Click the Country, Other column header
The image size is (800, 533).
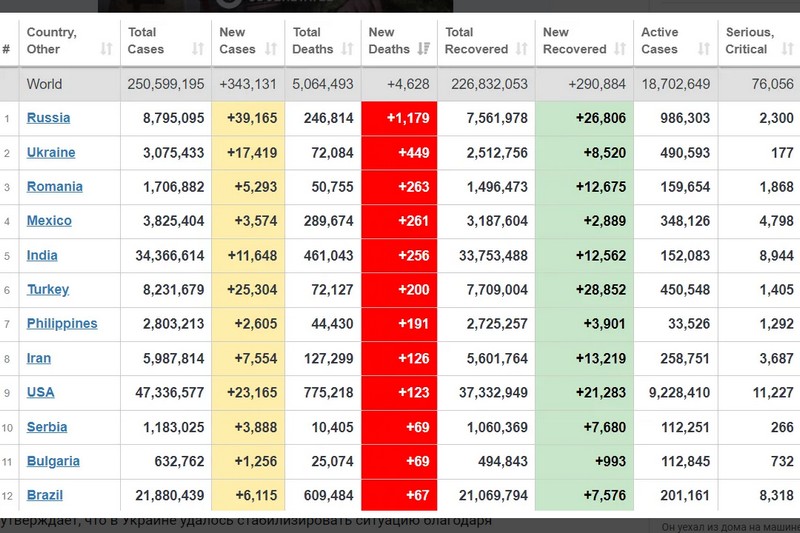pyautogui.click(x=70, y=43)
